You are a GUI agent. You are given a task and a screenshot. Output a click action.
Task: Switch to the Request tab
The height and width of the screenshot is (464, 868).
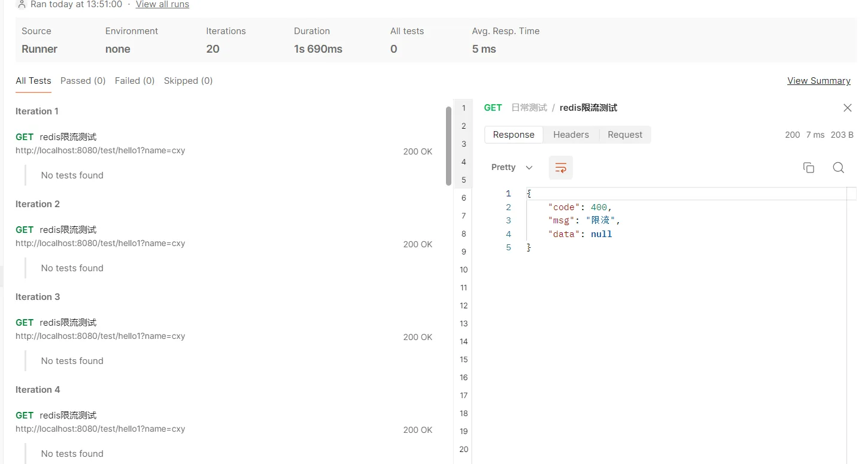(624, 135)
